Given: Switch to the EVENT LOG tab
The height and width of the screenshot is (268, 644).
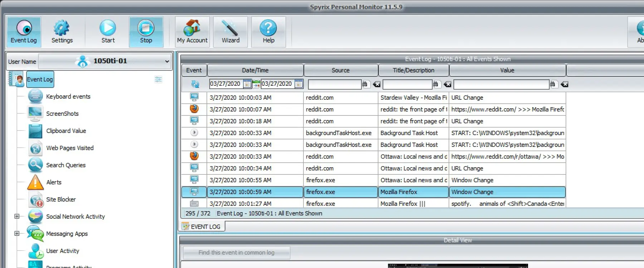Looking at the screenshot, I should tap(201, 227).
